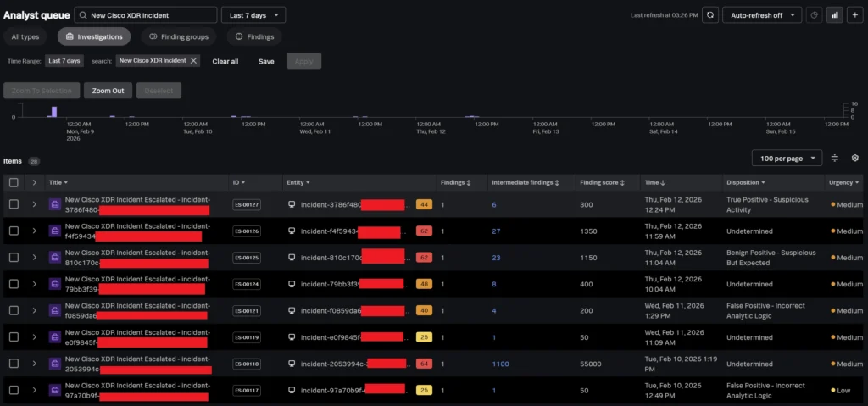The width and height of the screenshot is (868, 406).
Task: Click investigation icon for ES-00117 row
Action: coord(54,391)
